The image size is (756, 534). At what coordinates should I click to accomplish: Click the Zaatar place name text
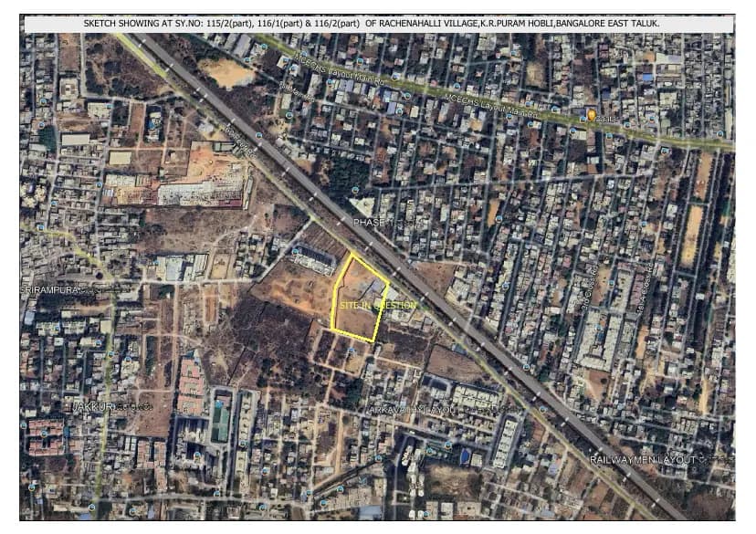click(x=605, y=118)
